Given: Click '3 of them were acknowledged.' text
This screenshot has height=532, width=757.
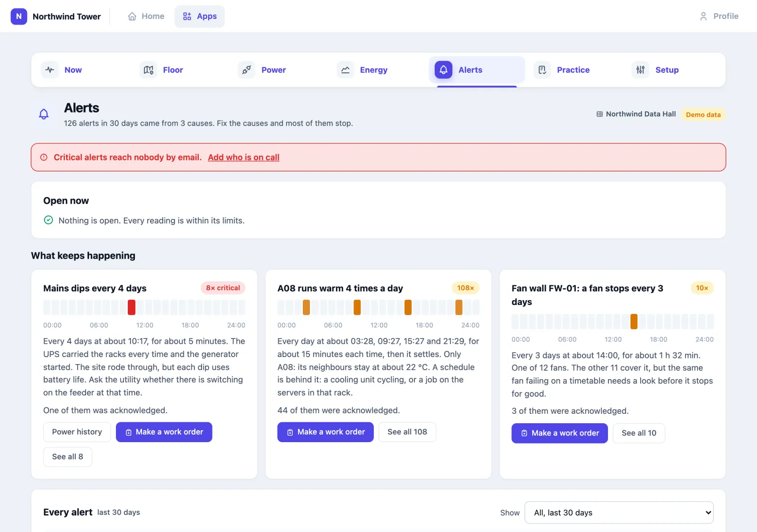Looking at the screenshot, I should (x=570, y=411).
